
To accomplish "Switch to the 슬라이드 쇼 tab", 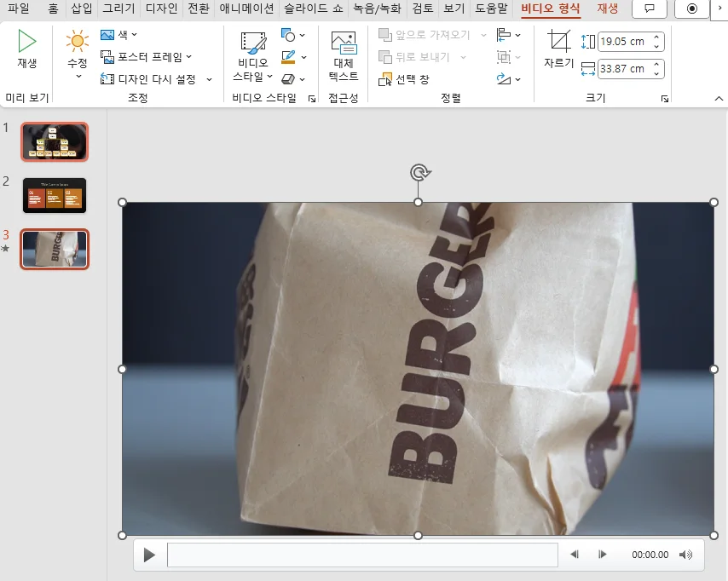I will [x=314, y=9].
